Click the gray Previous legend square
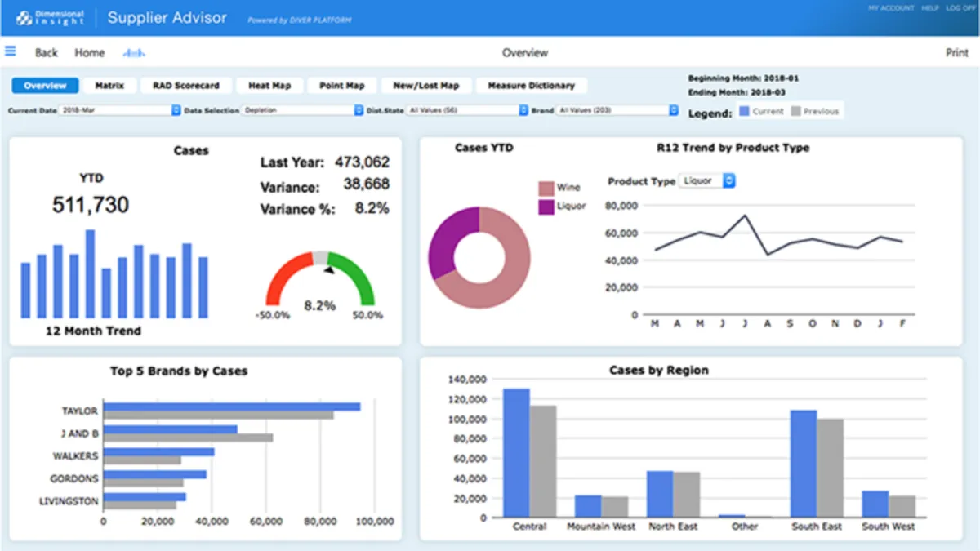This screenshot has width=980, height=551. (795, 111)
